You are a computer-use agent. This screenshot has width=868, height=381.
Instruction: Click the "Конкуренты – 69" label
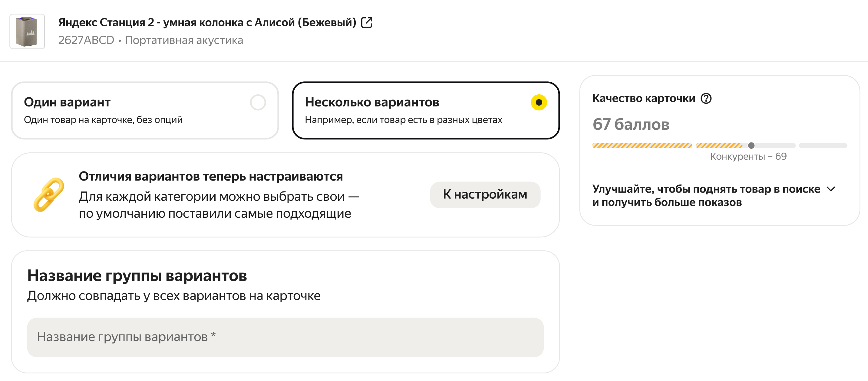tap(748, 157)
